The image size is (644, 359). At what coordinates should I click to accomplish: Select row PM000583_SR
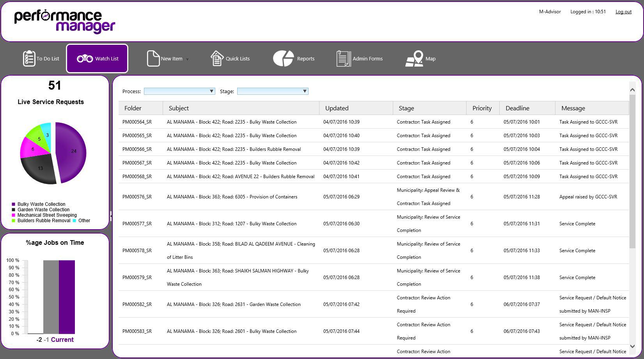tap(374, 331)
